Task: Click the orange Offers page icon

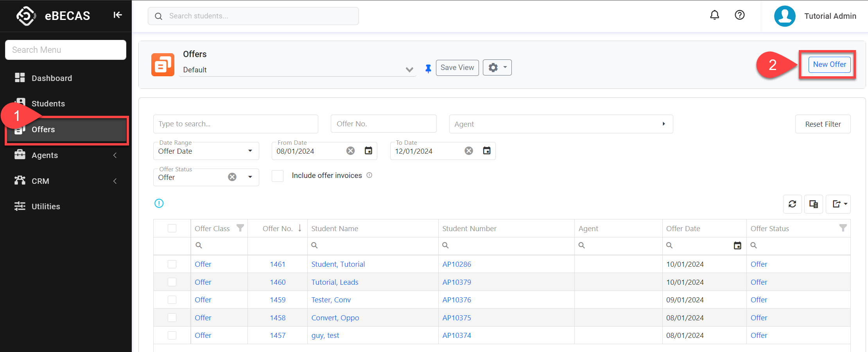Action: coord(163,65)
